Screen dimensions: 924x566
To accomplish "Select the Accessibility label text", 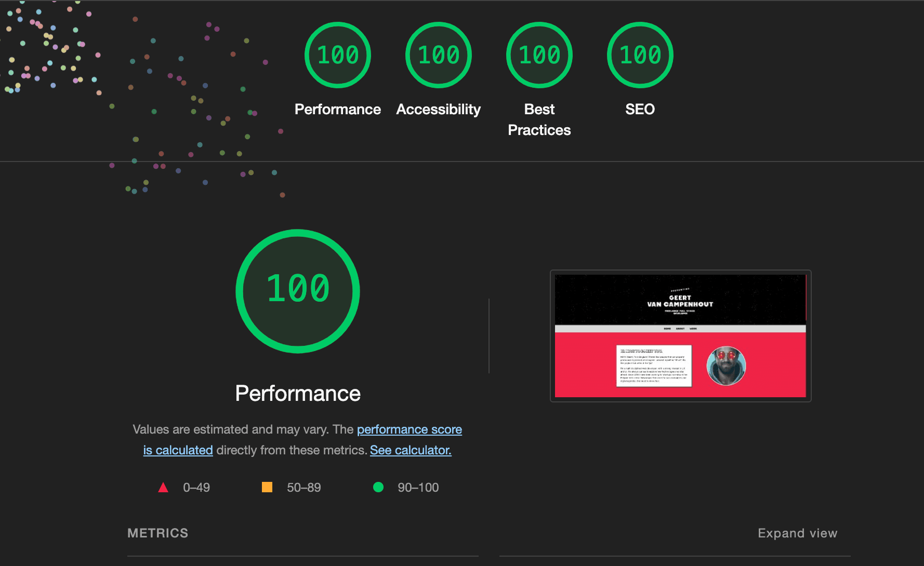I will click(438, 109).
